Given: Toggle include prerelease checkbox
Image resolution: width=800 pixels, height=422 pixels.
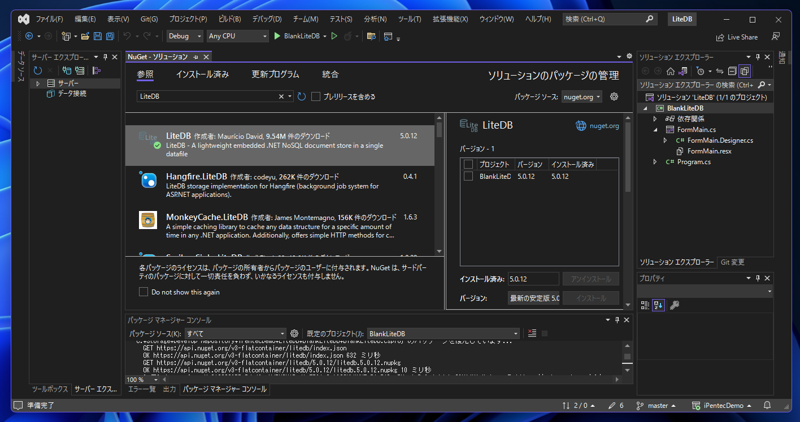Looking at the screenshot, I should click(x=316, y=96).
